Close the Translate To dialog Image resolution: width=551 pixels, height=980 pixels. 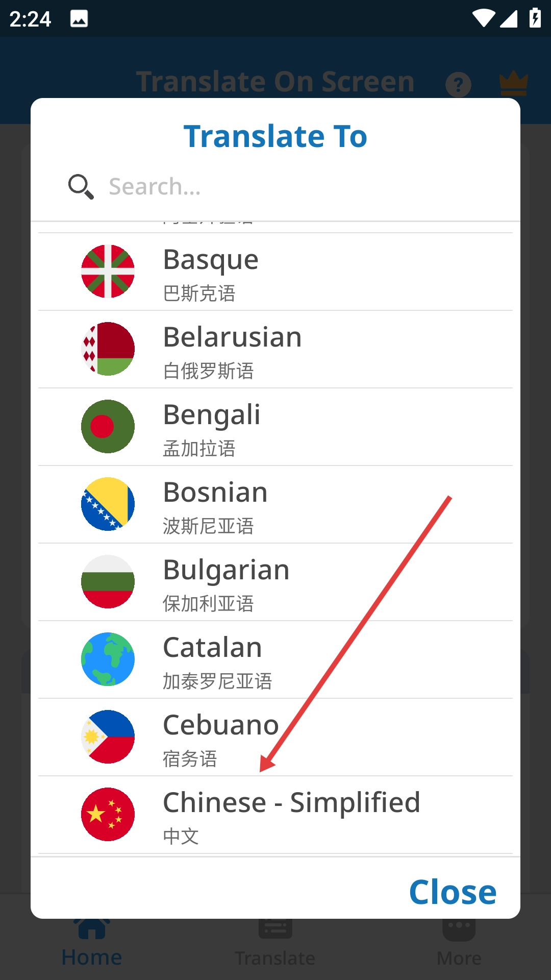pos(453,892)
